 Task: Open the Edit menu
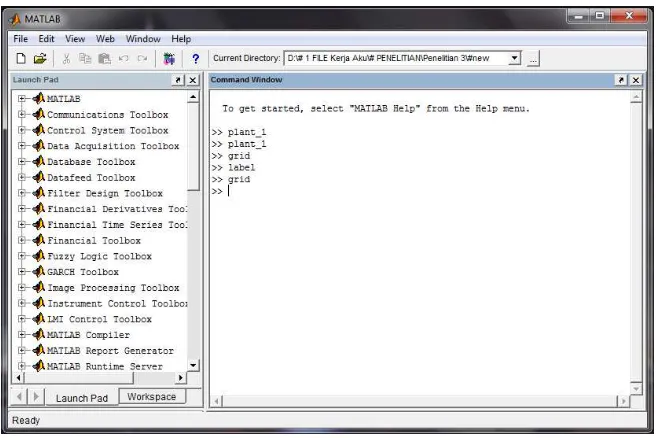[x=46, y=39]
